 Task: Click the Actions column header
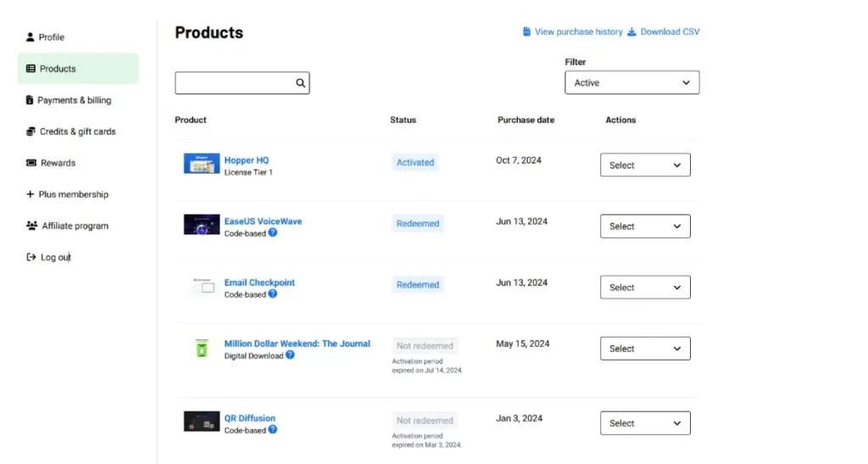pos(620,120)
